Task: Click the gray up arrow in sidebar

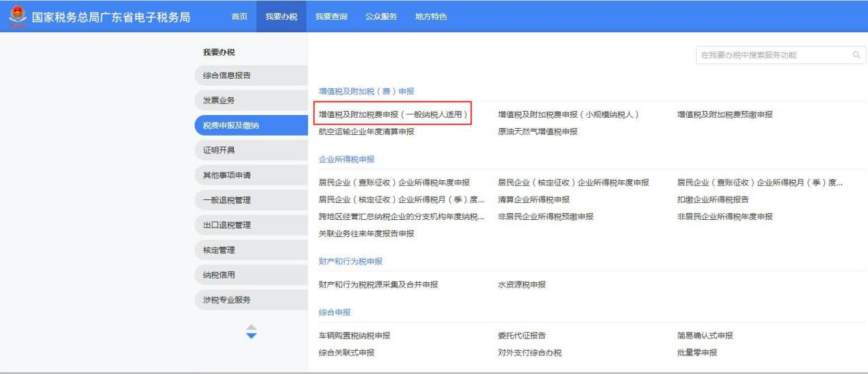Action: [251, 327]
